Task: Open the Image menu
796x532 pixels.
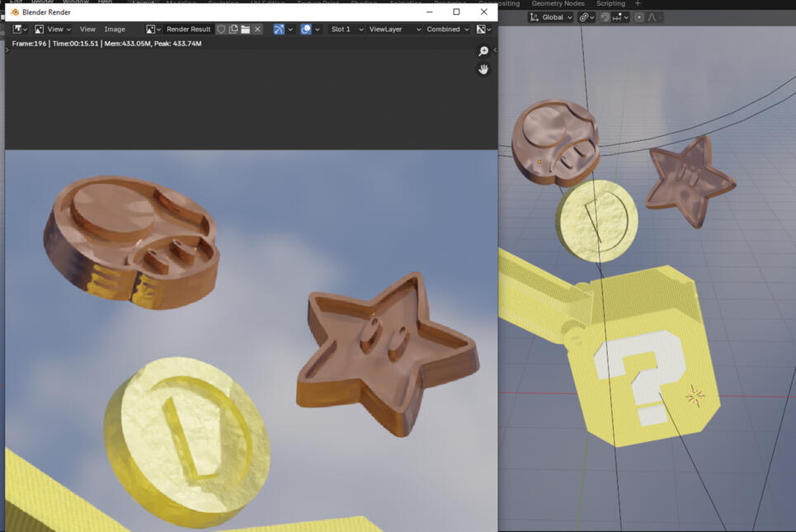Action: coord(115,29)
